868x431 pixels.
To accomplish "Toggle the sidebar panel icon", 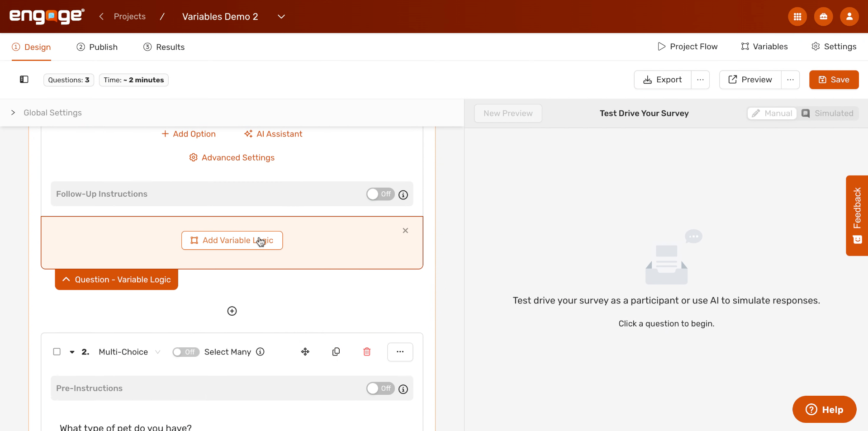I will tap(24, 80).
